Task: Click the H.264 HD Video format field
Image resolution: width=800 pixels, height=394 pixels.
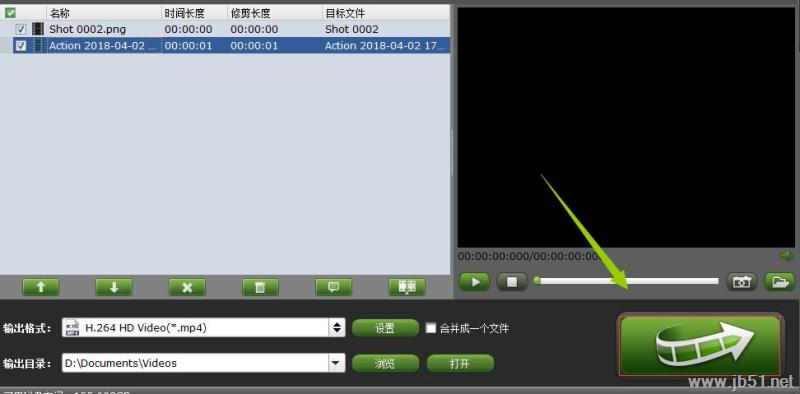Action: [x=204, y=328]
